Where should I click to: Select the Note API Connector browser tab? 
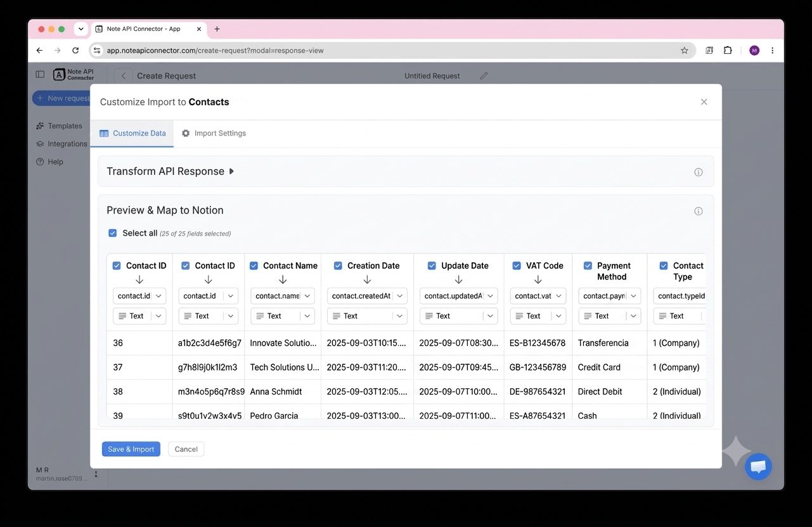pyautogui.click(x=150, y=29)
